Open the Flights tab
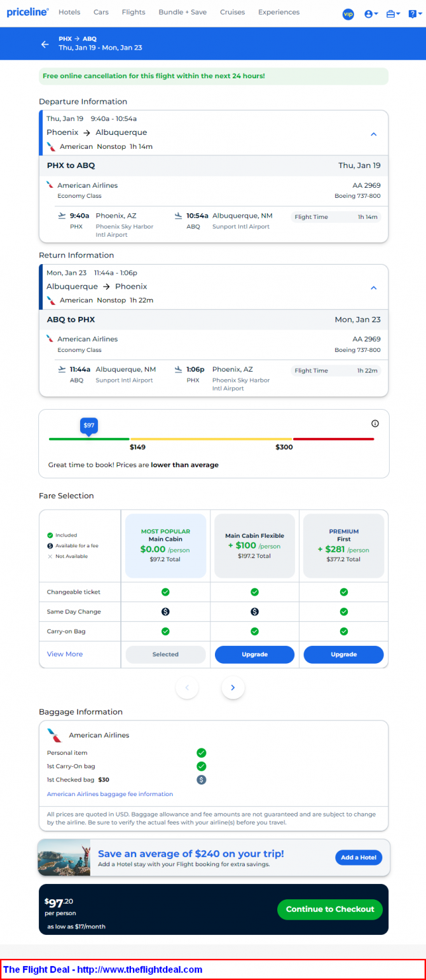Image resolution: width=426 pixels, height=980 pixels. point(134,12)
